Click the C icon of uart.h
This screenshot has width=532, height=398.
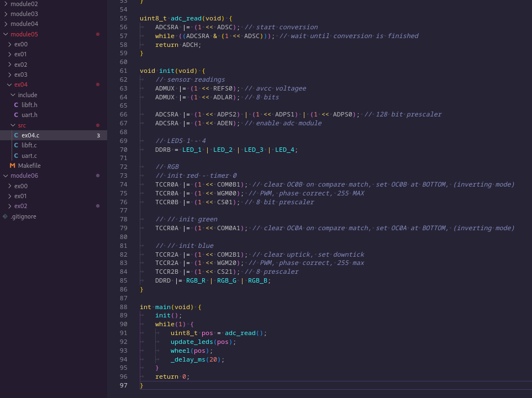(x=16, y=115)
